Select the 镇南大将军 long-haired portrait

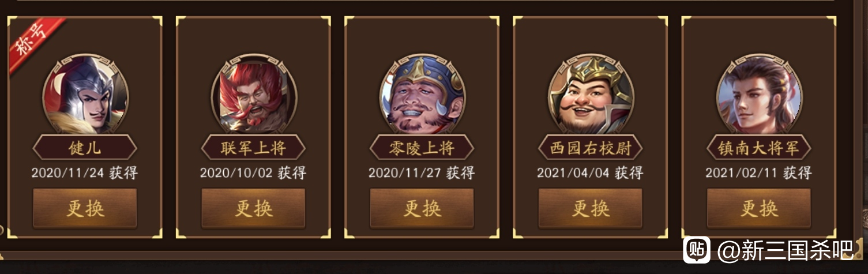tap(759, 95)
